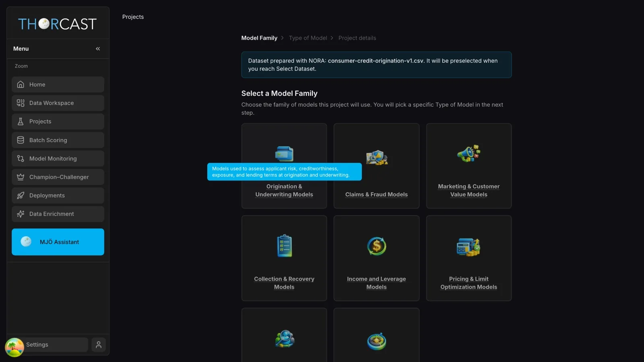
Task: Click the Income and Leverage dollar icon
Action: point(377,246)
